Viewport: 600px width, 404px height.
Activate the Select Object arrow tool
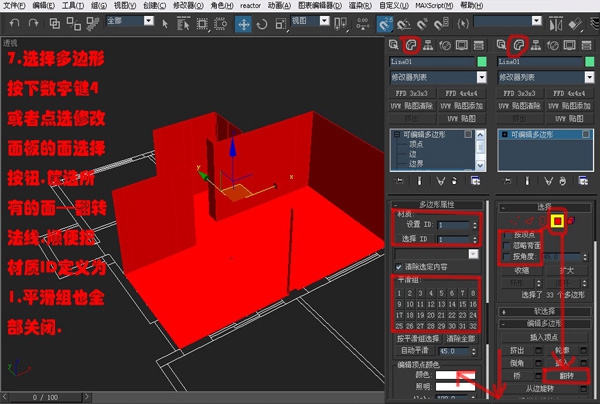[165, 24]
